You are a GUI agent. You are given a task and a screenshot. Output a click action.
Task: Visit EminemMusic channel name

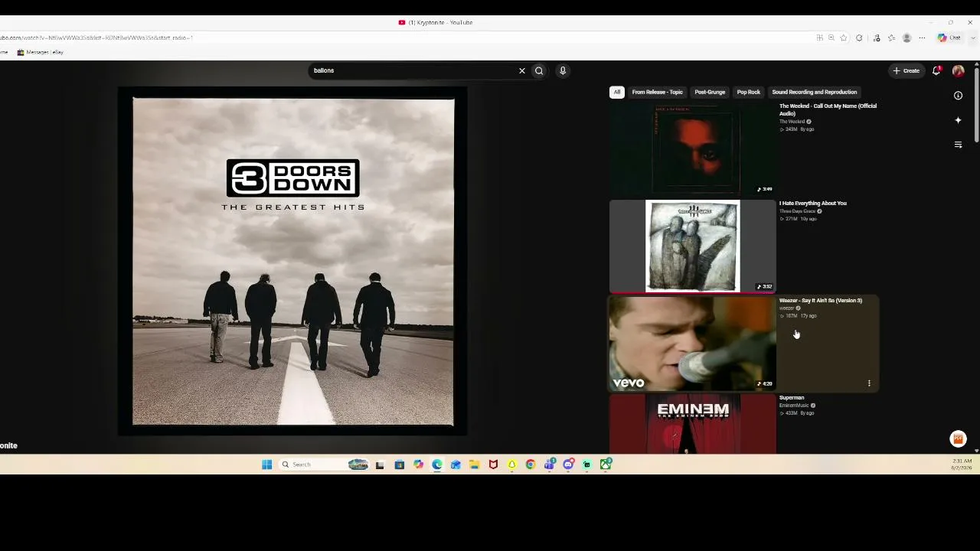click(x=794, y=406)
